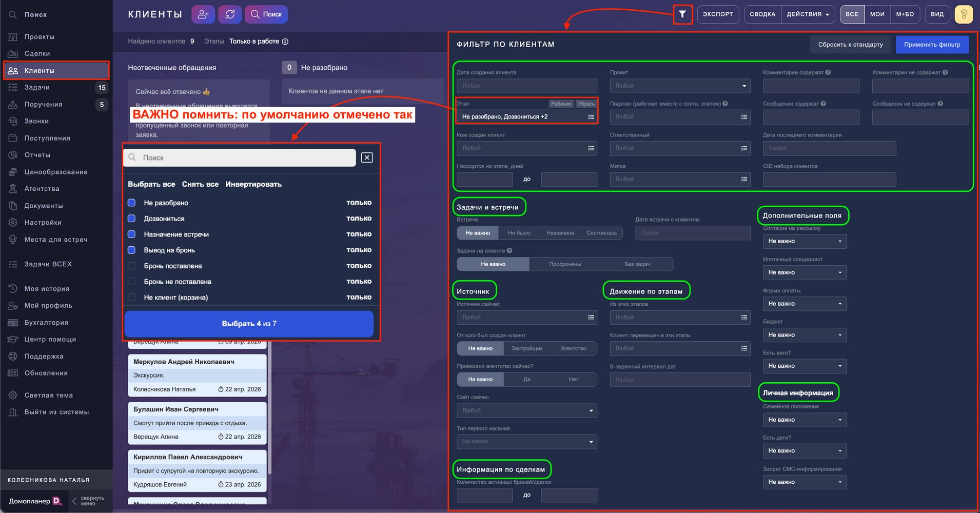Open the Ценообразование sidebar icon
980x513 pixels.
coord(13,172)
